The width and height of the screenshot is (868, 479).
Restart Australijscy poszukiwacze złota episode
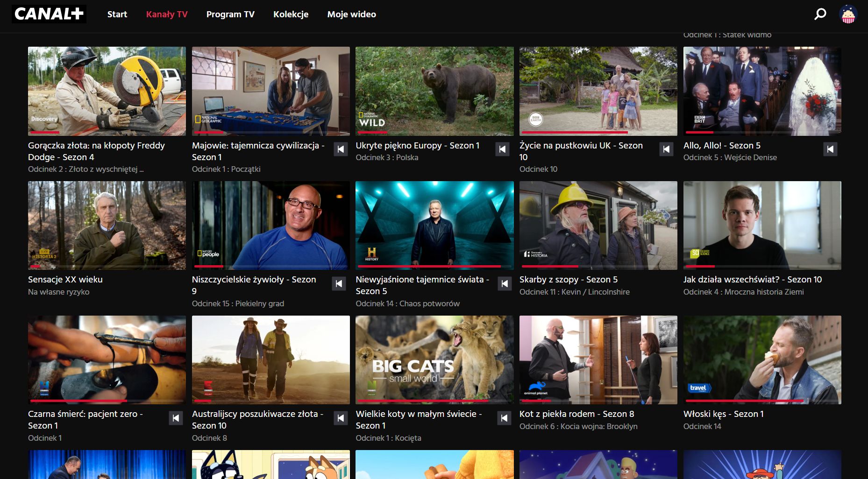(341, 418)
